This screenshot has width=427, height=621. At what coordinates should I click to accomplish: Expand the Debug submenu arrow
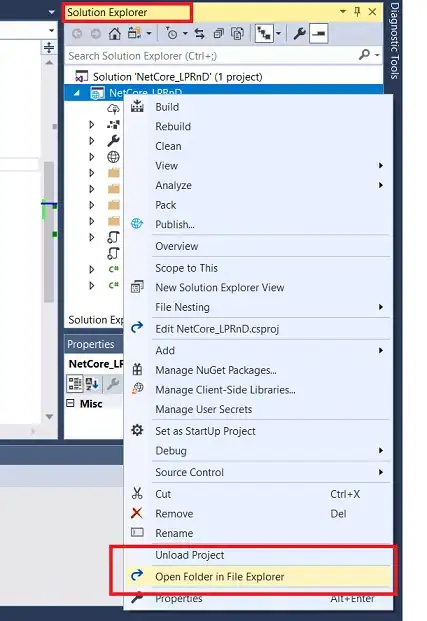click(381, 450)
